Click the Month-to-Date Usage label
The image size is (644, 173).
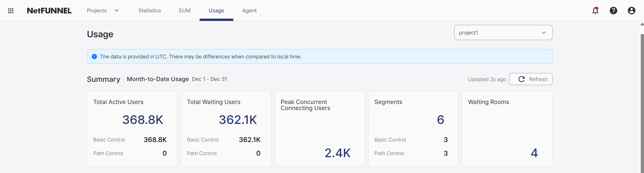tap(158, 79)
